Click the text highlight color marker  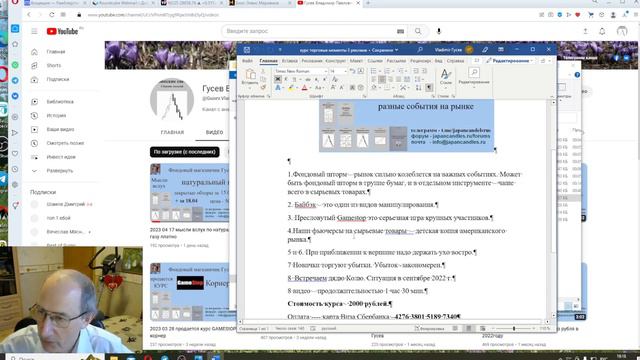tap(291, 87)
